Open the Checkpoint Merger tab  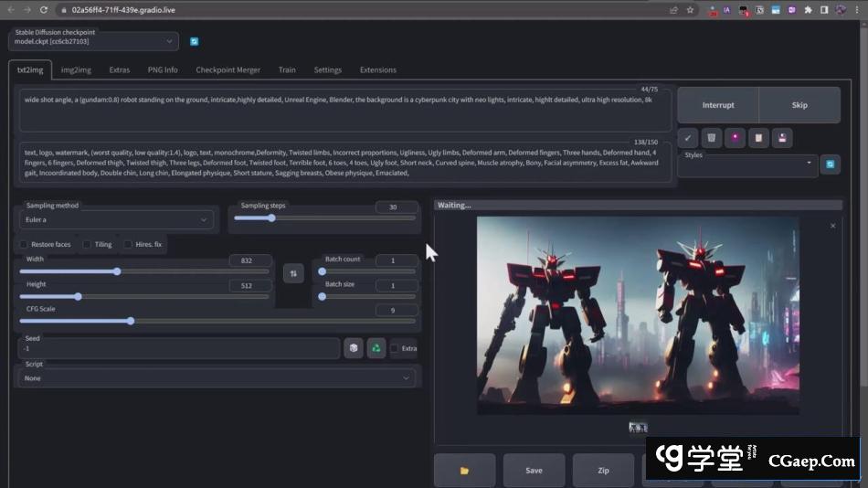tap(228, 69)
